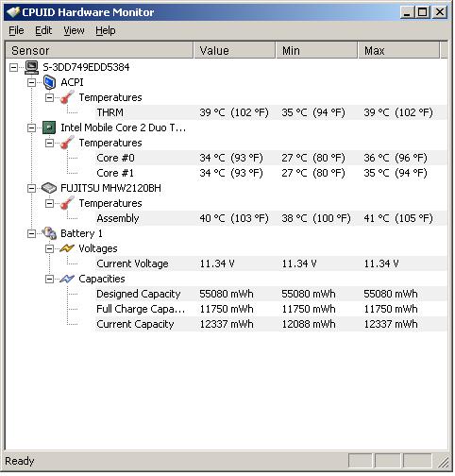Screen dimensions: 455x476
Task: Select the Current Capacity row
Action: [x=271, y=324]
